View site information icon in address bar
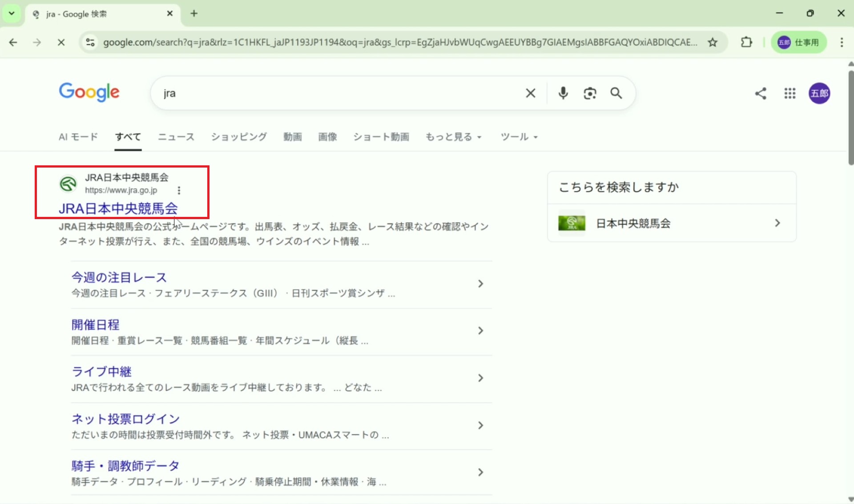This screenshot has height=504, width=854. coord(90,42)
